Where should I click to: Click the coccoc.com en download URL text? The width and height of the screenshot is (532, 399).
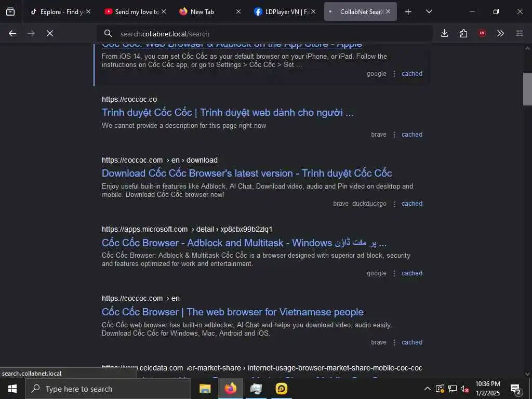[x=160, y=160]
